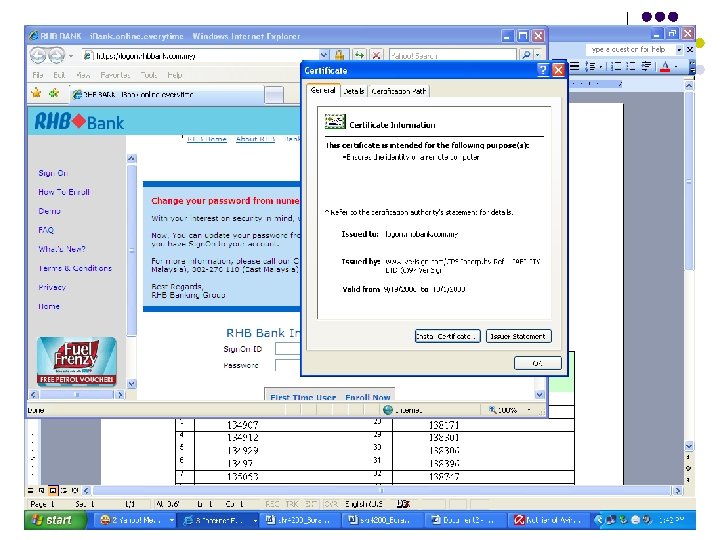Switch to the Certification Path tab
This screenshot has width=720, height=540.
coord(398,91)
